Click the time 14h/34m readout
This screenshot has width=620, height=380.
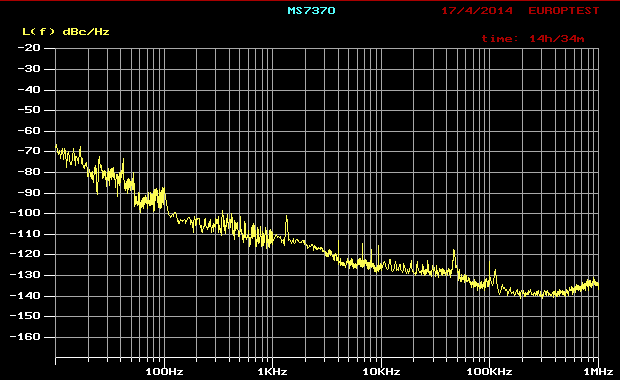tap(533, 39)
